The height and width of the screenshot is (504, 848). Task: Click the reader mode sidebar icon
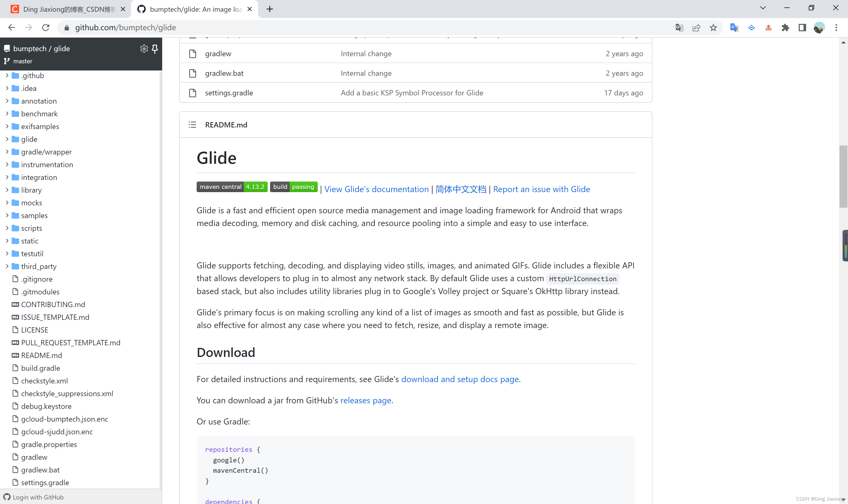point(803,28)
